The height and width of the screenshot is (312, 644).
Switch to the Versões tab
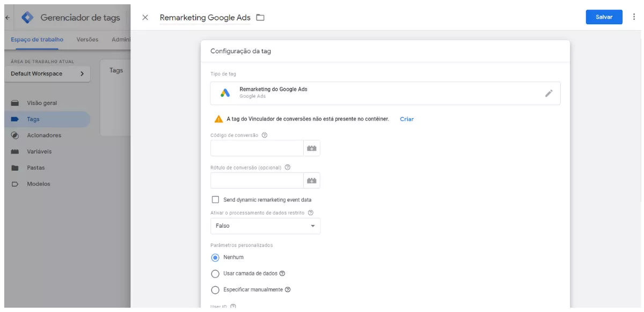(87, 40)
